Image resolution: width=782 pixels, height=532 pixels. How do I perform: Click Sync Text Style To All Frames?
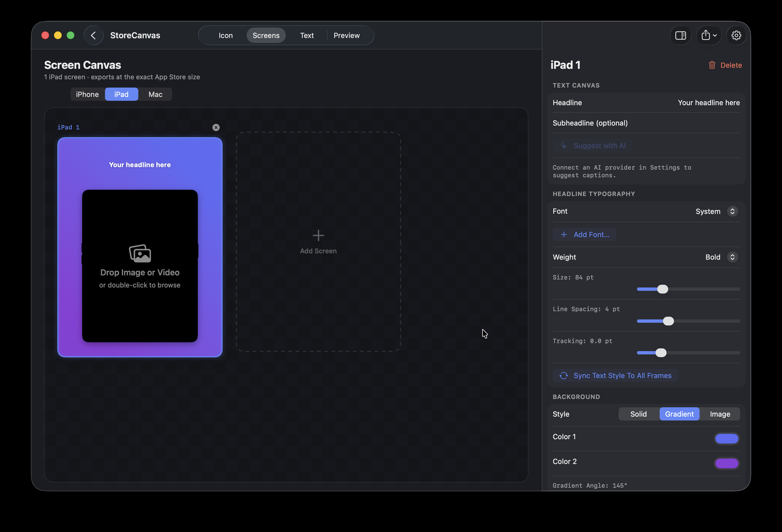pyautogui.click(x=615, y=376)
